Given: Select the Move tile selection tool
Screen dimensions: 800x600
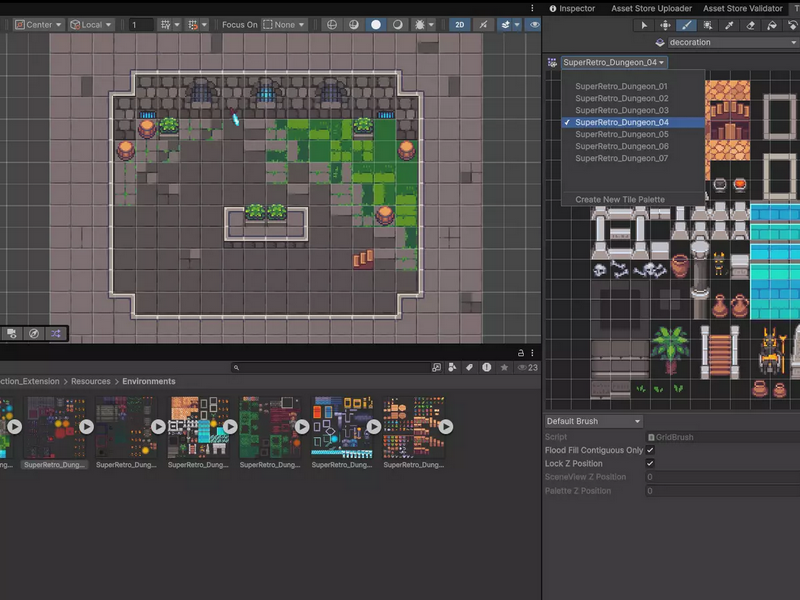Looking at the screenshot, I should (x=665, y=25).
